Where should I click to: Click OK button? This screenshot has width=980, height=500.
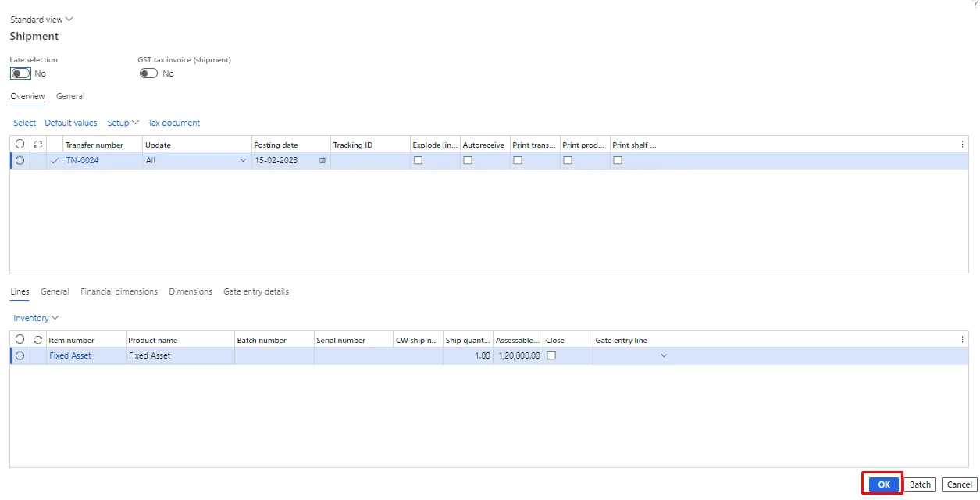pos(883,484)
